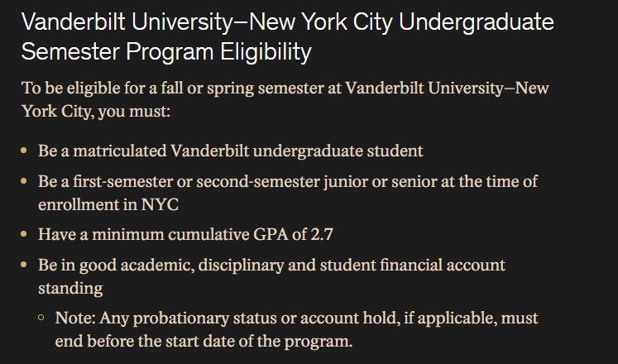The width and height of the screenshot is (618, 364).
Task: Click the 'Semester Program Eligibility' heading line
Action: (x=166, y=51)
